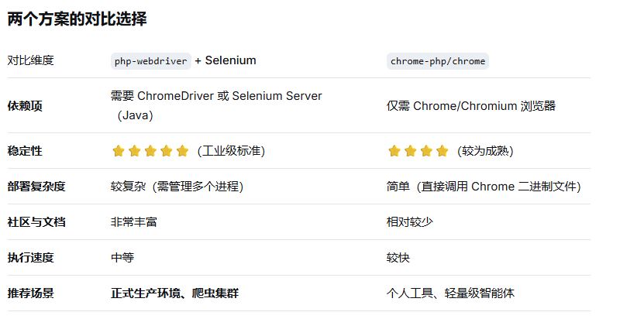
Task: Click the fifth star in Selenium stability row
Action: (182, 151)
